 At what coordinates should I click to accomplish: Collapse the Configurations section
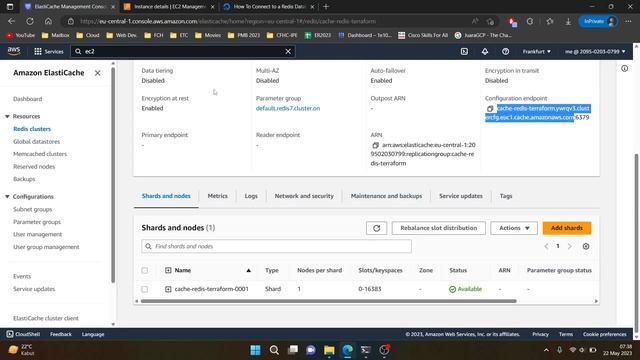[x=7, y=197]
